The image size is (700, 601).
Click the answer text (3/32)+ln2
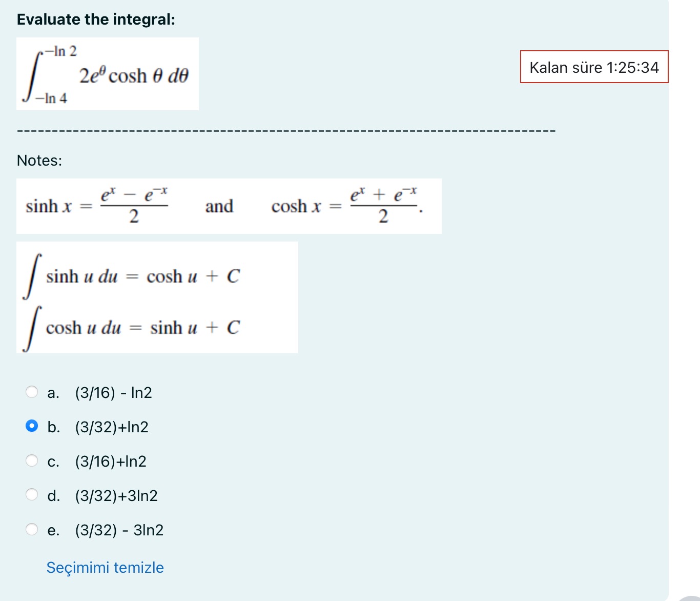[112, 427]
